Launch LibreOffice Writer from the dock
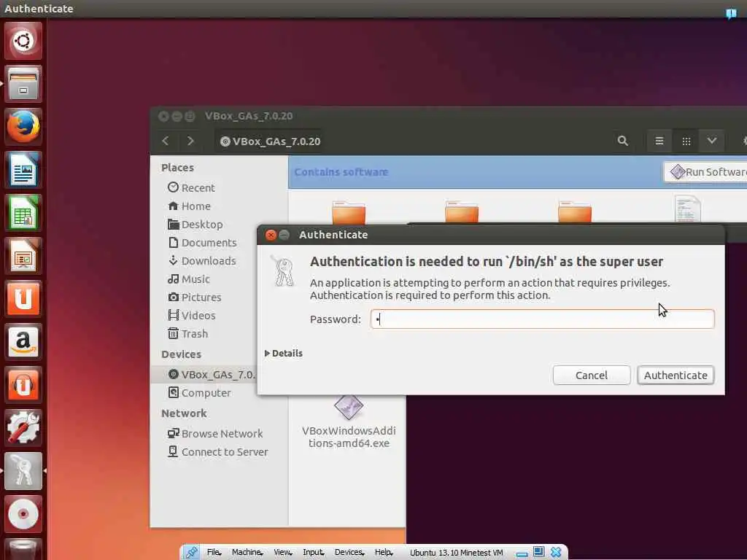This screenshot has width=747, height=560. (23, 169)
